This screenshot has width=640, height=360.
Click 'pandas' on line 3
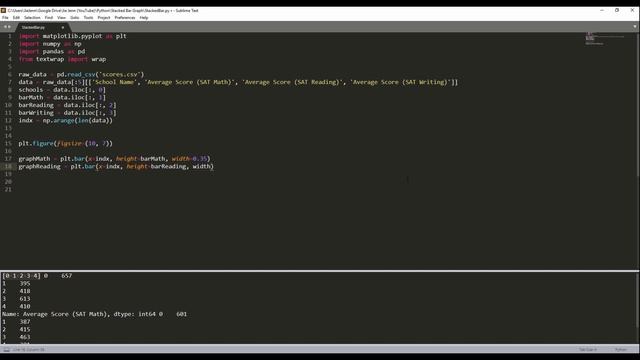53,51
